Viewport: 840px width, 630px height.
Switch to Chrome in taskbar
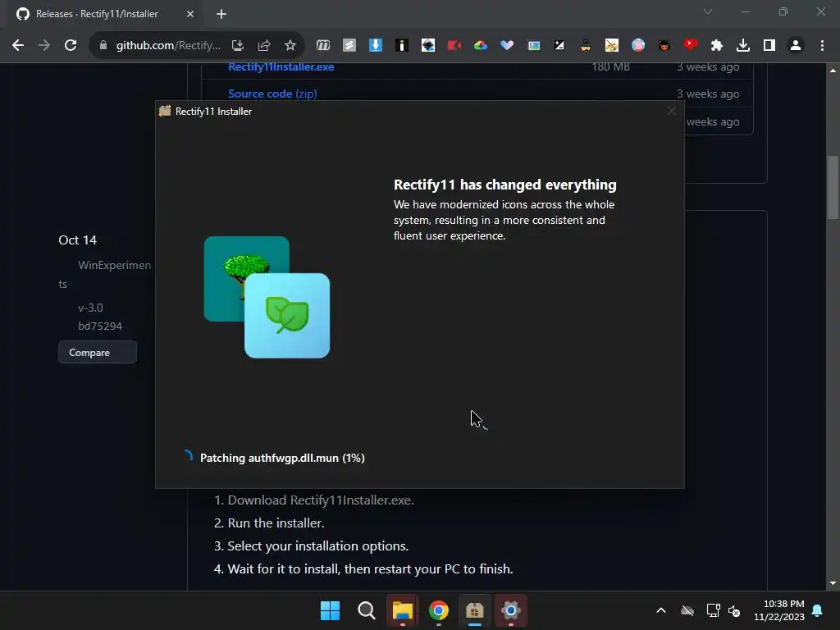coord(439,610)
